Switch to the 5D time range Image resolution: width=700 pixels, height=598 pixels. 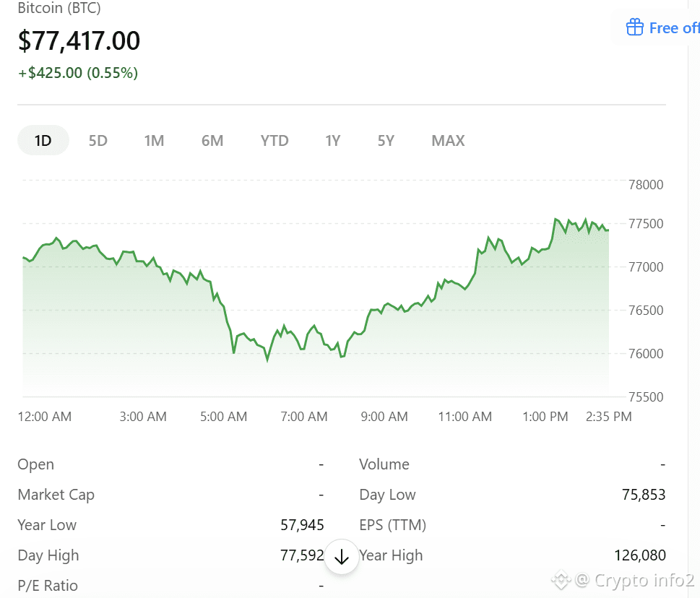pyautogui.click(x=98, y=141)
